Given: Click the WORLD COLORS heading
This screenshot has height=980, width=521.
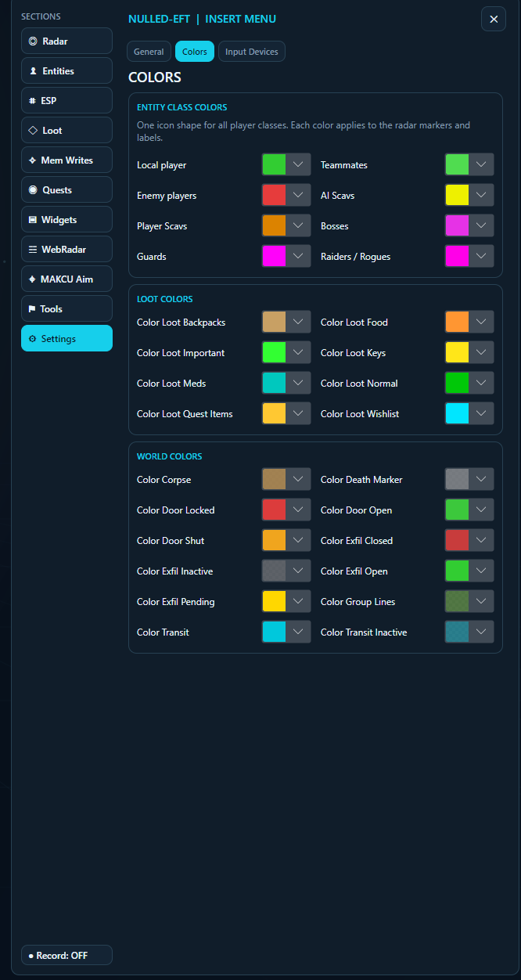Looking at the screenshot, I should (x=169, y=456).
